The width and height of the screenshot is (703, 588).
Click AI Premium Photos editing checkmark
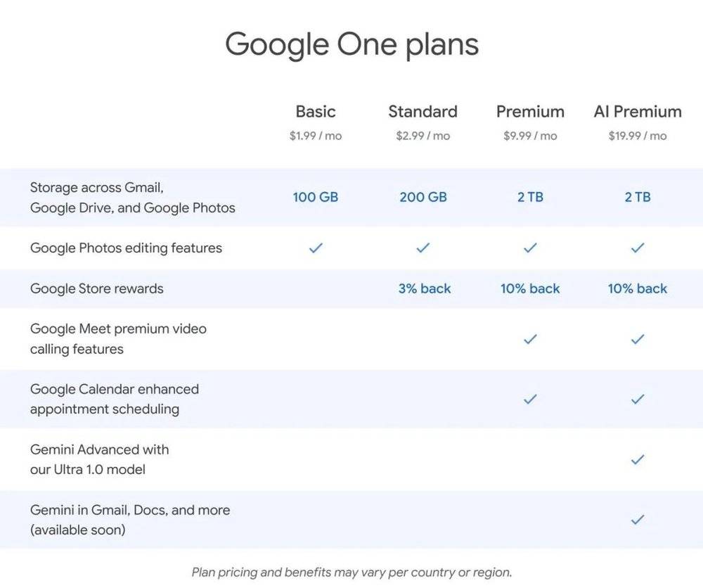pyautogui.click(x=638, y=248)
